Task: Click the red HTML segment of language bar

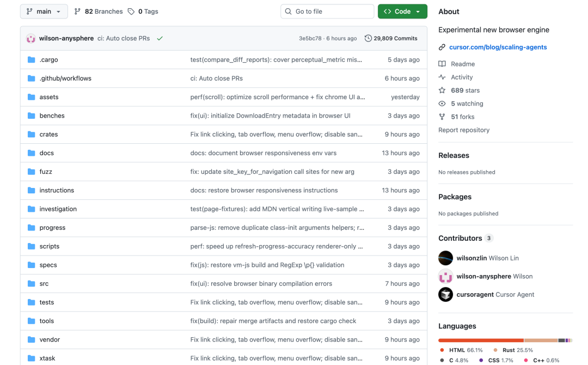Action: pos(481,340)
